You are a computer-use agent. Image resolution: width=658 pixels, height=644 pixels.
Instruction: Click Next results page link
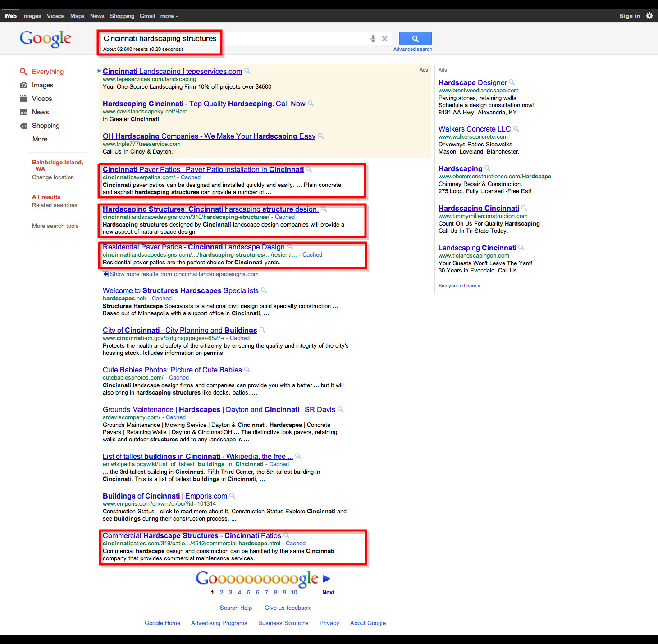pos(328,593)
